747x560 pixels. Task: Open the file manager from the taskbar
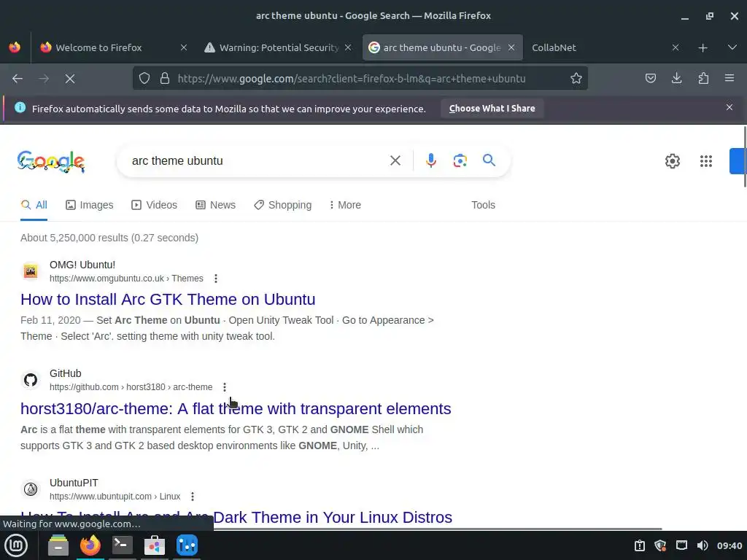tap(58, 545)
